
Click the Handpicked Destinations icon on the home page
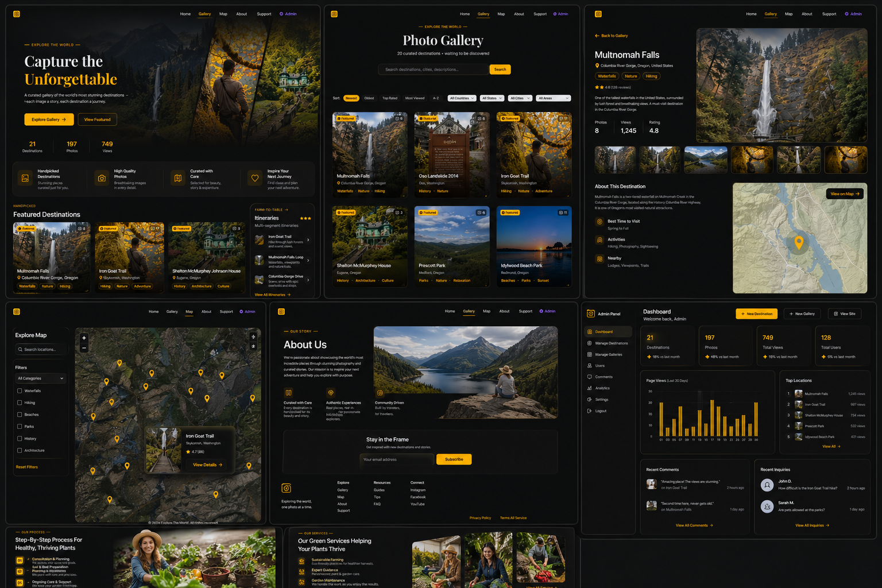pyautogui.click(x=25, y=179)
